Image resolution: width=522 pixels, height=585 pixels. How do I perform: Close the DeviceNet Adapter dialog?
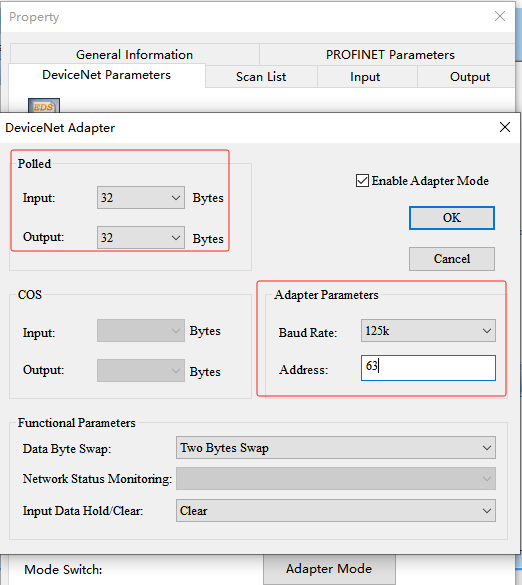[x=504, y=127]
